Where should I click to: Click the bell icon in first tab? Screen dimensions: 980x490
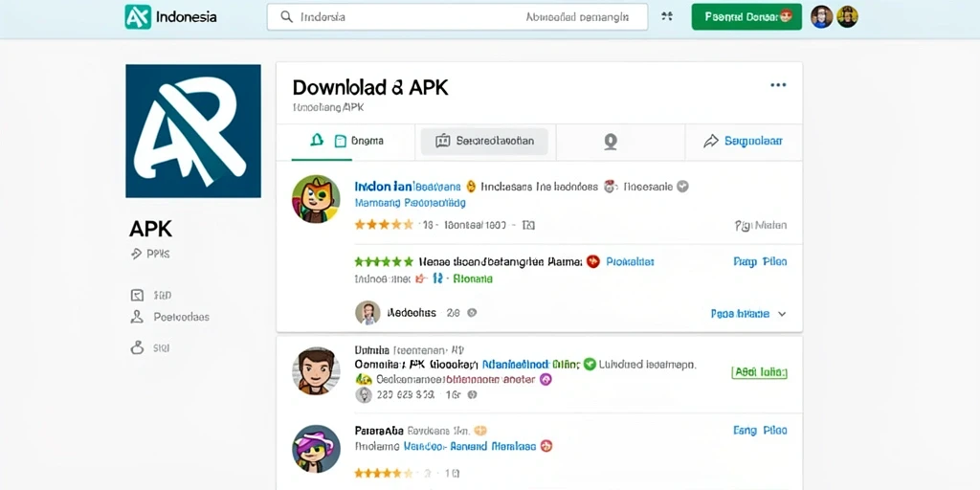[317, 141]
